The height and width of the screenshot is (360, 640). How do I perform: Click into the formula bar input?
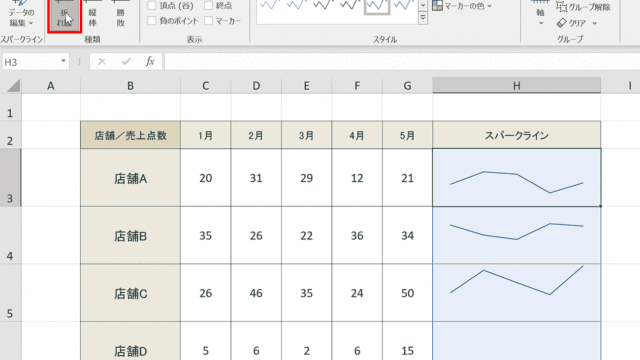(x=402, y=62)
